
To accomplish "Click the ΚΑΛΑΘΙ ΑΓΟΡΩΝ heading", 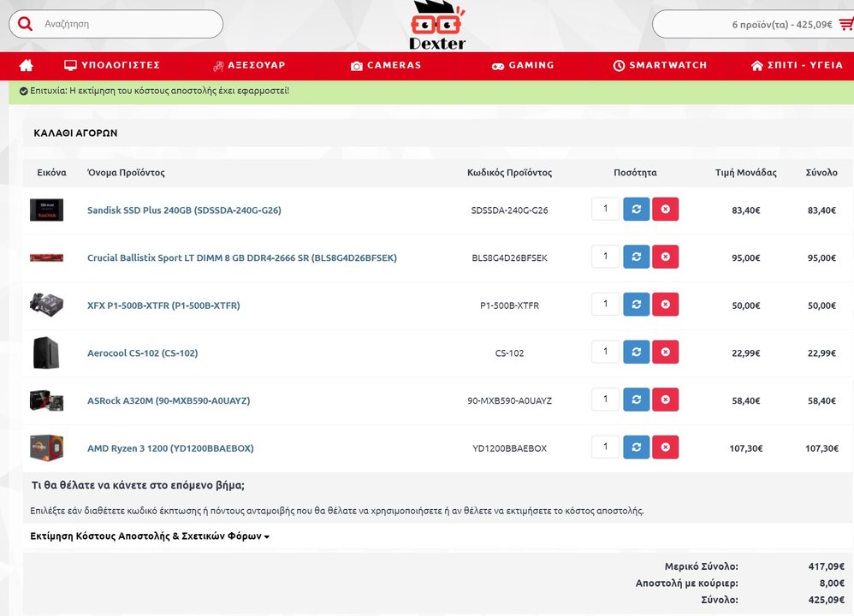I will [75, 133].
